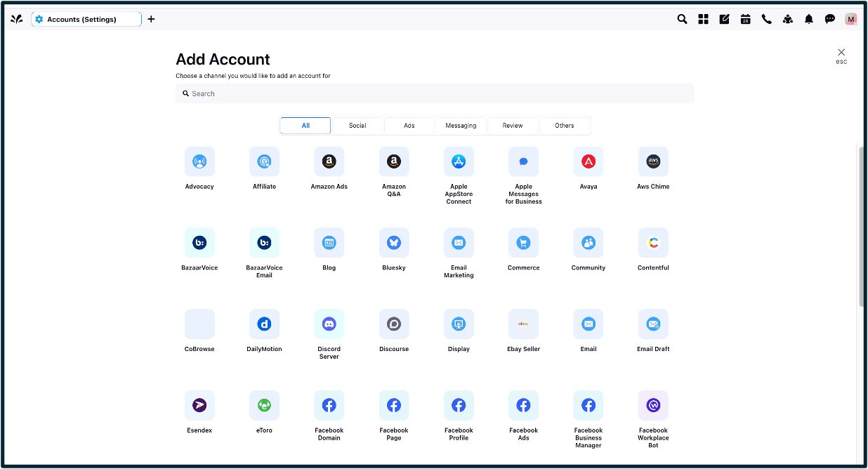Select the Bluesky channel icon
This screenshot has width=868, height=469.
pos(394,243)
